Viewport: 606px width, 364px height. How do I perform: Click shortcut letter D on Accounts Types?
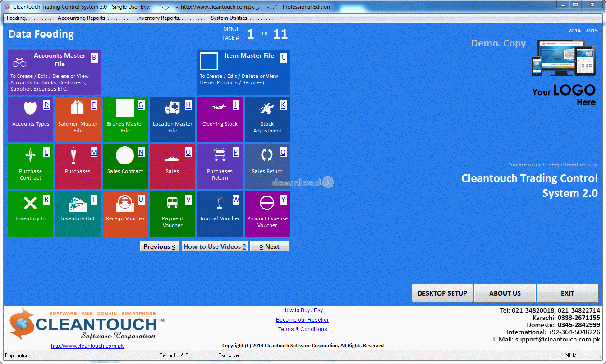coord(46,105)
